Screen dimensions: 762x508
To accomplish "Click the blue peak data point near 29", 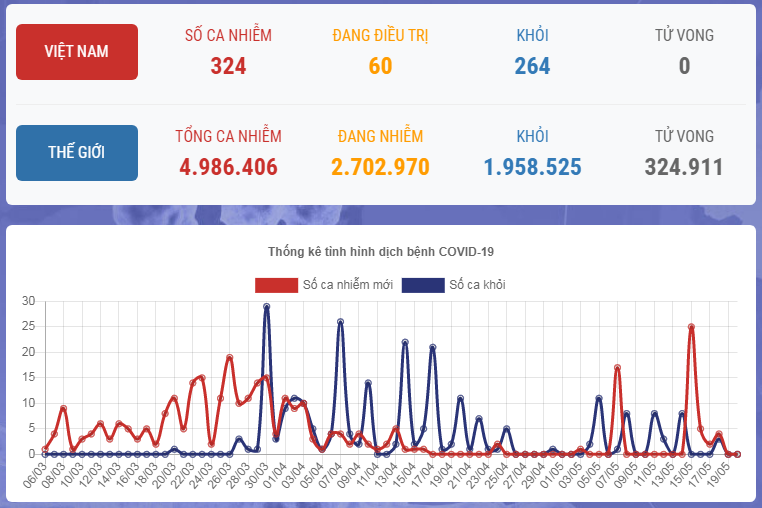I will tap(266, 307).
